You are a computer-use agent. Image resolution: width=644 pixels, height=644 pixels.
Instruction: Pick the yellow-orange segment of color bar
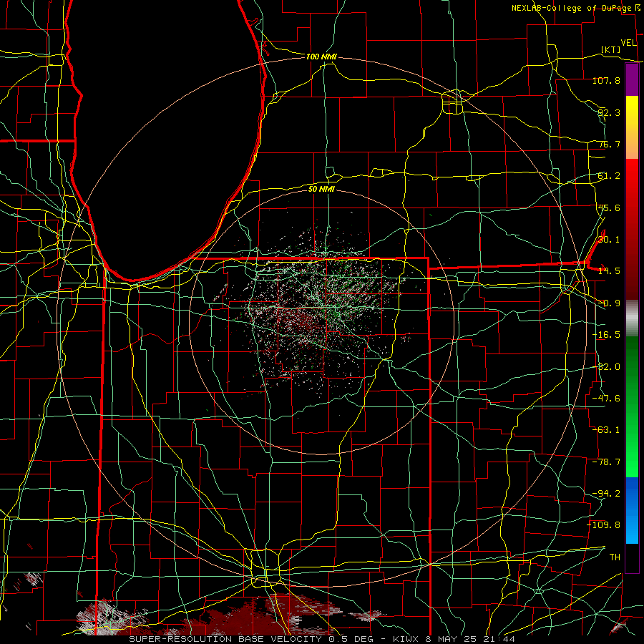(632, 127)
